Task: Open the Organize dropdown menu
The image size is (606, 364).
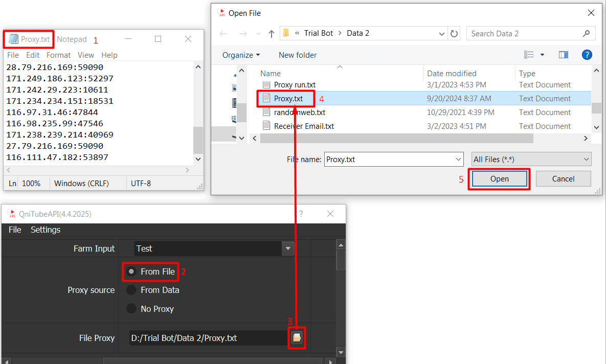Action: pos(241,55)
